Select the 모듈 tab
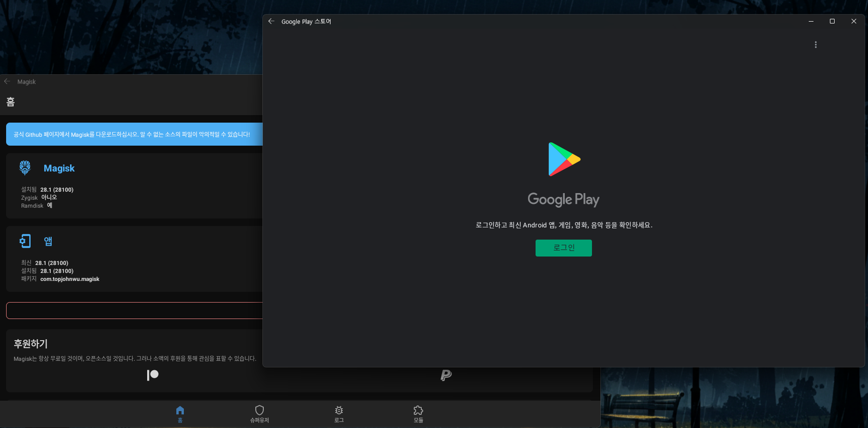Image resolution: width=868 pixels, height=428 pixels. click(418, 413)
